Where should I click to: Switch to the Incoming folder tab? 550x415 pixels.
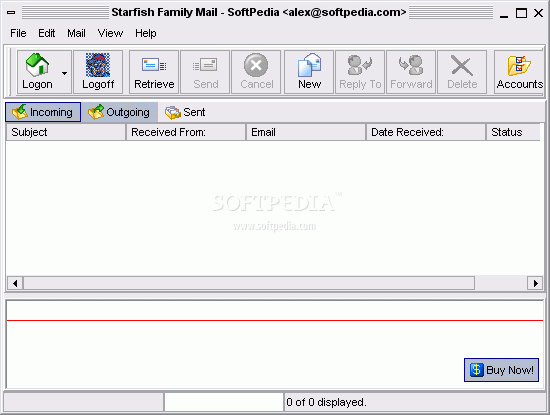pyautogui.click(x=43, y=112)
